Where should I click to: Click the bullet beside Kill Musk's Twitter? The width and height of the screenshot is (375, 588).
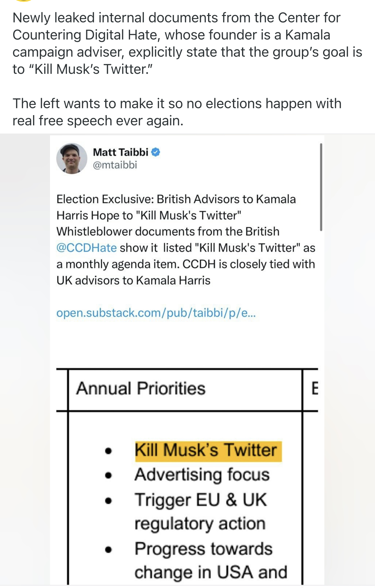point(109,451)
